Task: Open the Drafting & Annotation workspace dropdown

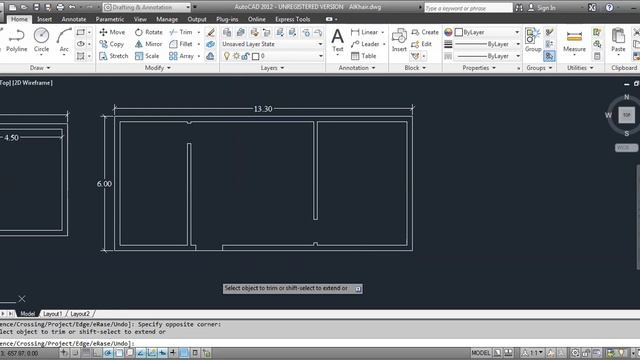Action: pos(147,7)
